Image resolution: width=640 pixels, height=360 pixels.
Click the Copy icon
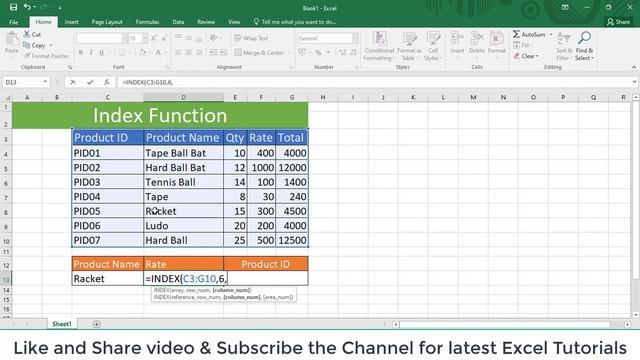[27, 45]
